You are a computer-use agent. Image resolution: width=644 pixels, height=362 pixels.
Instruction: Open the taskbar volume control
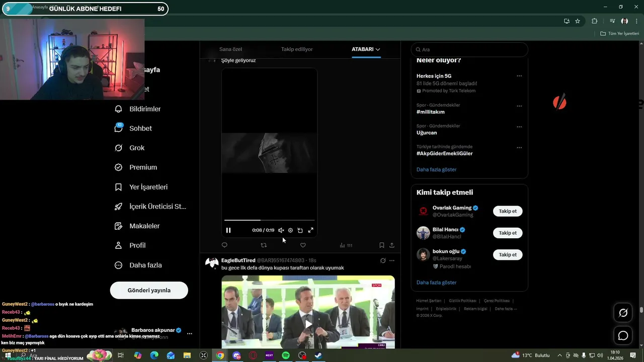[x=600, y=355]
